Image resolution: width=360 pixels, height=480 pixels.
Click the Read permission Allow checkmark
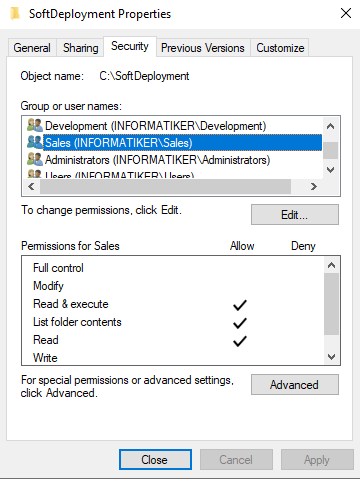(240, 341)
